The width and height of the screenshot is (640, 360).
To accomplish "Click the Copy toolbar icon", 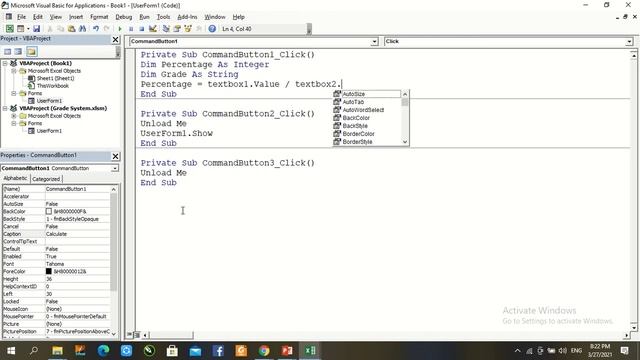I will (60, 29).
